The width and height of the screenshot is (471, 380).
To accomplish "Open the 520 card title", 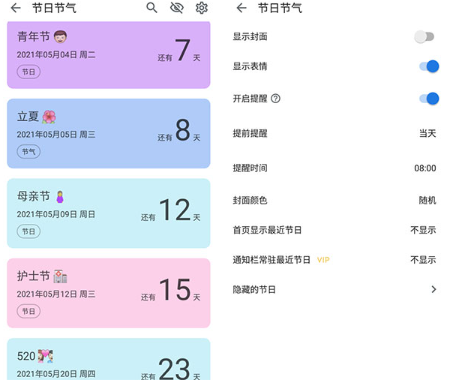I will pyautogui.click(x=26, y=356).
